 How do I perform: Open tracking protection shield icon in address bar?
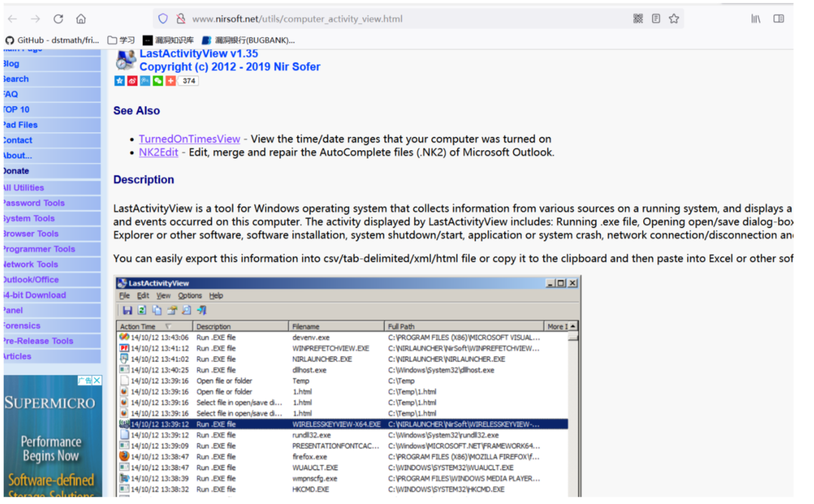pos(163,19)
